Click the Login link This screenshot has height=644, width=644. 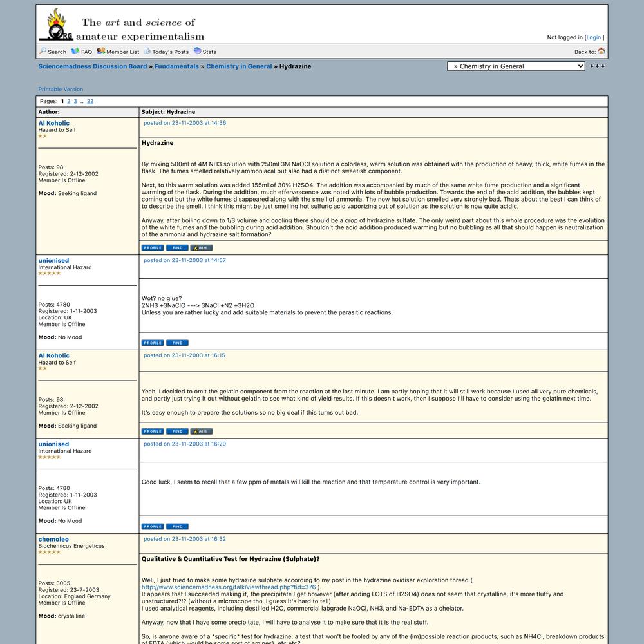(594, 37)
